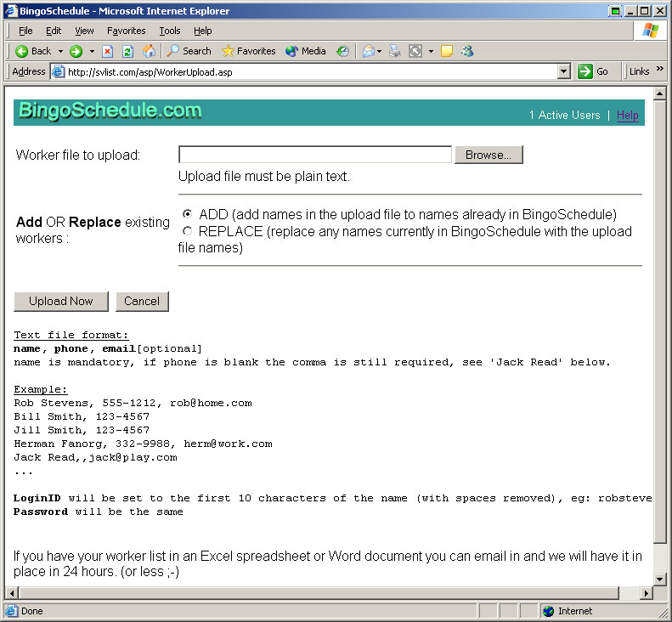Click the IE page icon beside Done
The width and height of the screenshot is (672, 622).
click(x=12, y=611)
